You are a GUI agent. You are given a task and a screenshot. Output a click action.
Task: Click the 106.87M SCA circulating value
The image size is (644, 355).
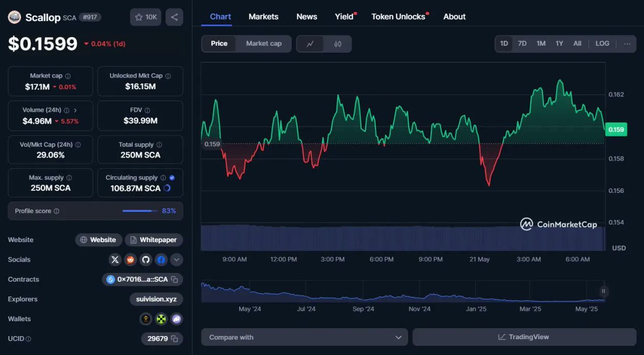(x=136, y=188)
